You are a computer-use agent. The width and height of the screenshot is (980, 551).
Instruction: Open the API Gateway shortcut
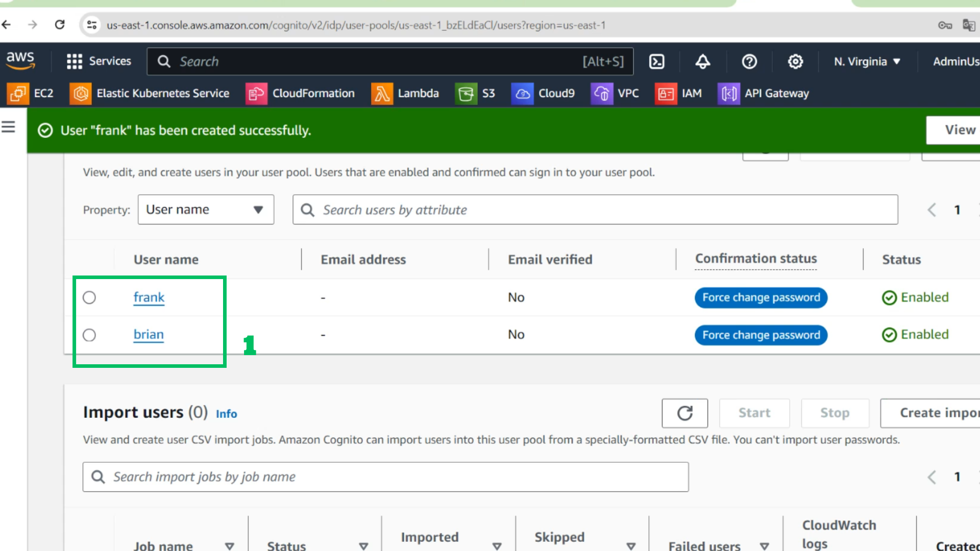(x=764, y=93)
